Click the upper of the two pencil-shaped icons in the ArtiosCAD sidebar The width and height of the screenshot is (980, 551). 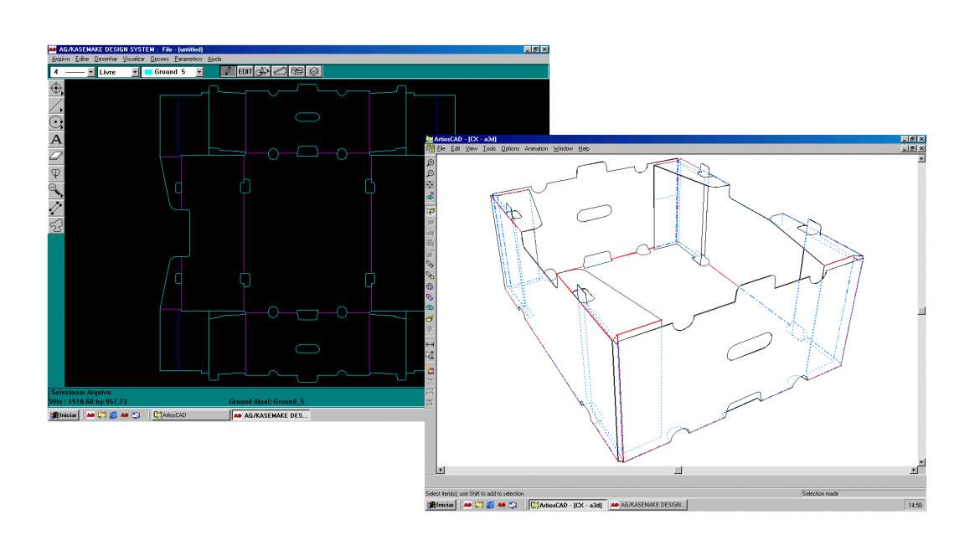[x=430, y=264]
